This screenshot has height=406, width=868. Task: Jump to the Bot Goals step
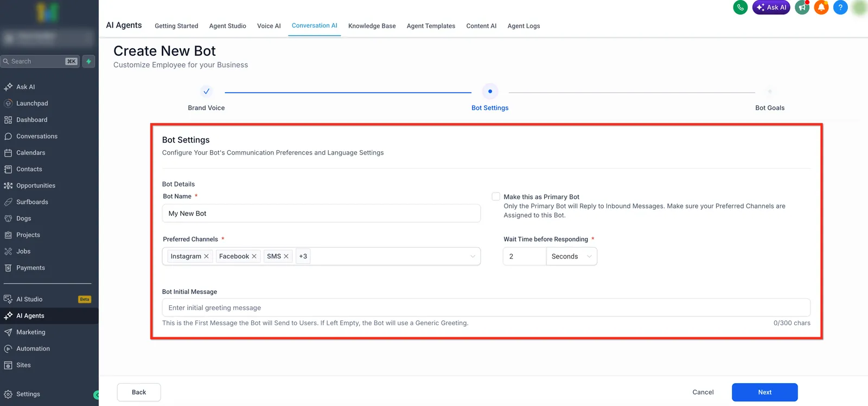[x=770, y=92]
